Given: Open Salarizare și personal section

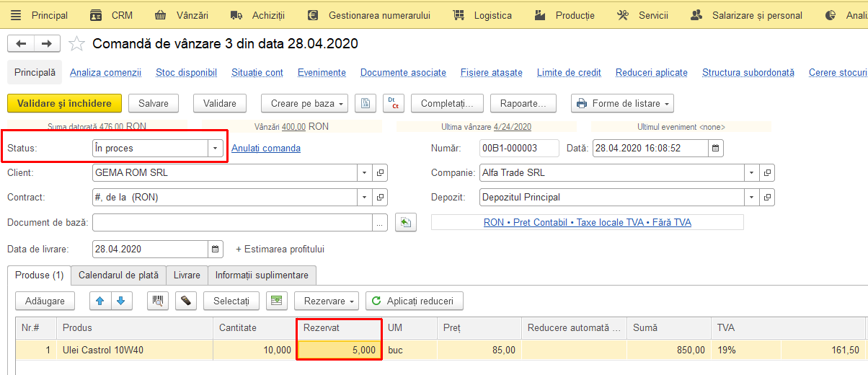Looking at the screenshot, I should coord(746,15).
